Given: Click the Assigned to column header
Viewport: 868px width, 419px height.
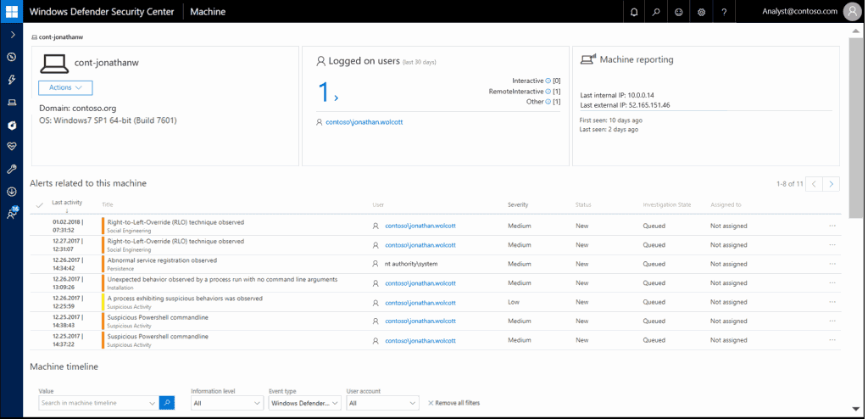Looking at the screenshot, I should [x=726, y=205].
